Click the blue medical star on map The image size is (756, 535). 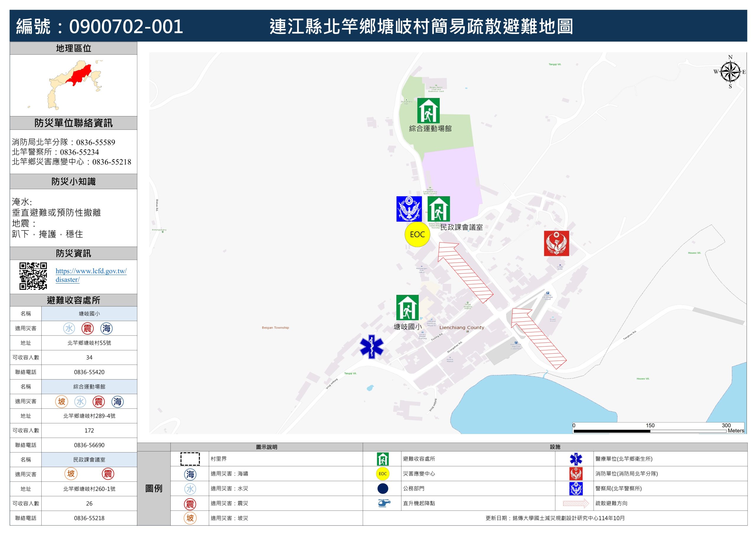pyautogui.click(x=372, y=347)
